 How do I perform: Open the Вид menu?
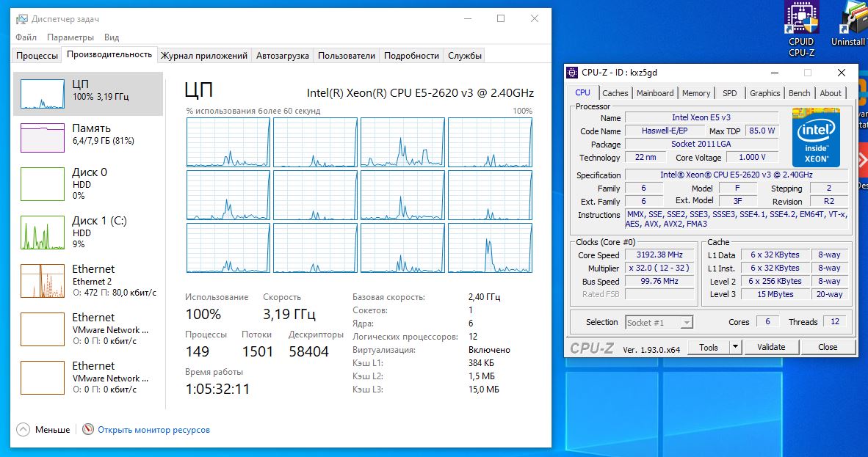[112, 37]
